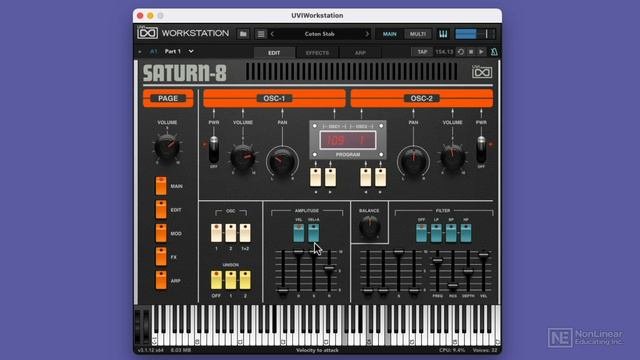Open the preset list icon
The height and width of the screenshot is (360, 640).
click(x=261, y=34)
